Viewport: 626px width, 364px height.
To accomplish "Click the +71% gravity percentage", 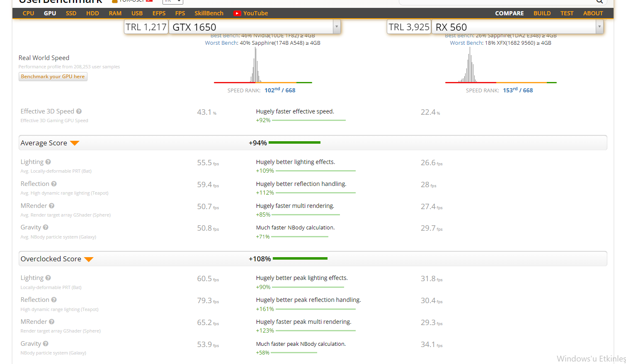I will click(263, 237).
